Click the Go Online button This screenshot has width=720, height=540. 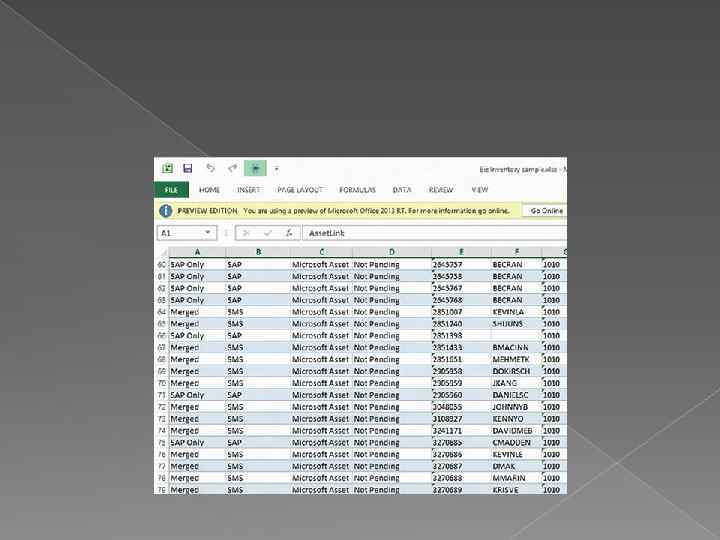[x=546, y=211]
